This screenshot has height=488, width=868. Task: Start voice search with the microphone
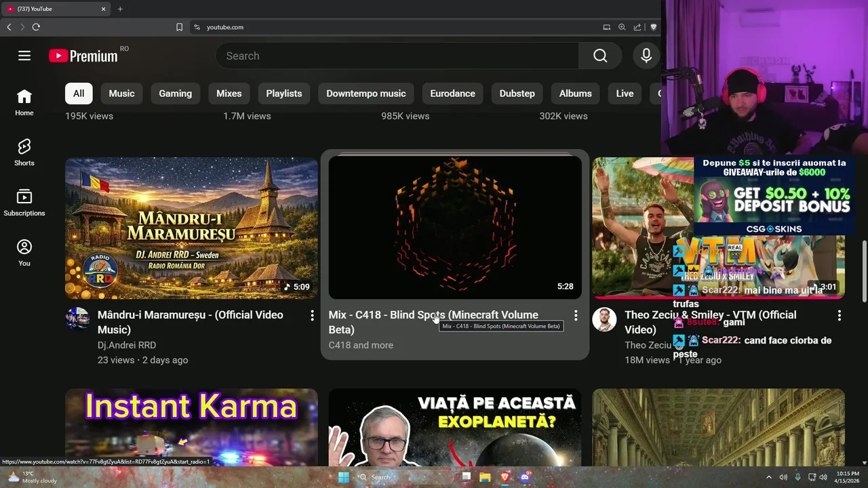coord(646,56)
